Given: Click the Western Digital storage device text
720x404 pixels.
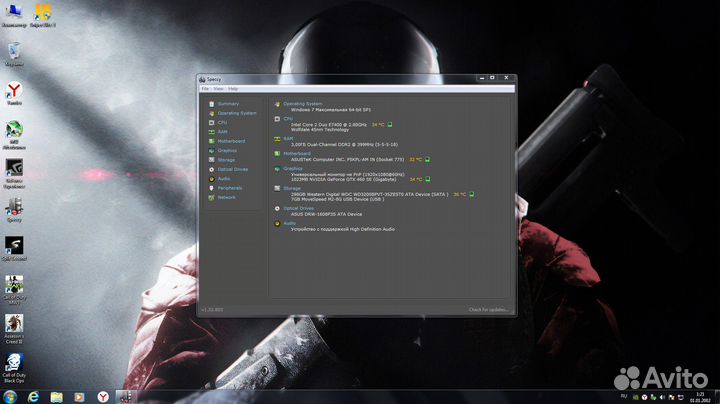Looking at the screenshot, I should tap(370, 195).
